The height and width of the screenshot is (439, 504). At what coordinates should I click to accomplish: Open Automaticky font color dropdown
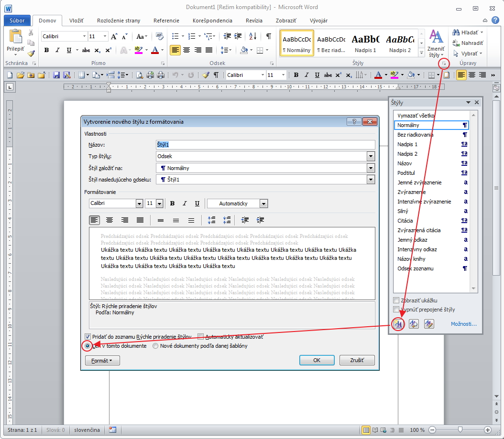[263, 203]
